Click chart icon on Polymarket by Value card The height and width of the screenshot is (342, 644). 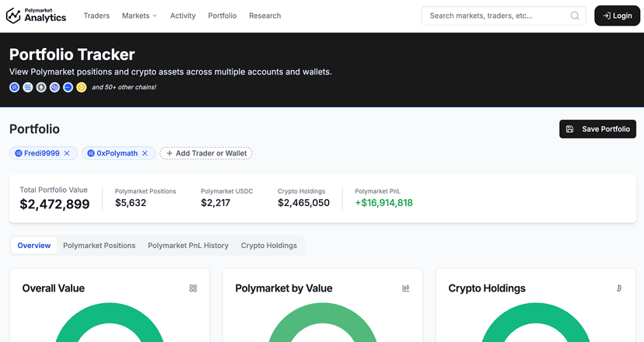tap(406, 288)
